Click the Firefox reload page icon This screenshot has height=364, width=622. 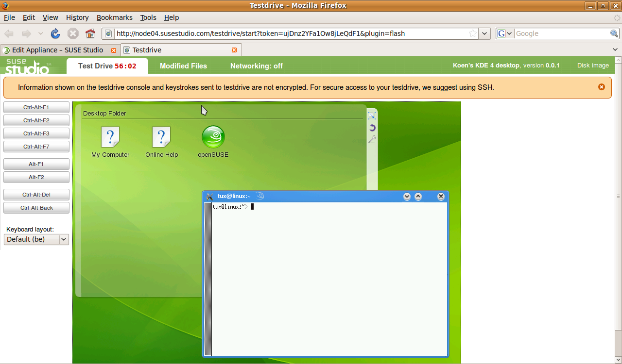coord(55,33)
